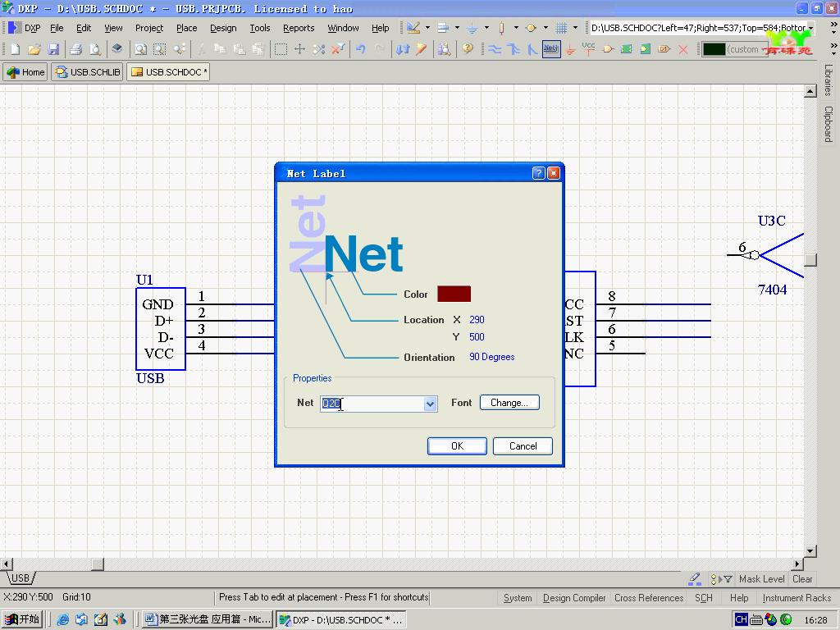
Task: Open the digital devices dropdown
Action: 516,28
